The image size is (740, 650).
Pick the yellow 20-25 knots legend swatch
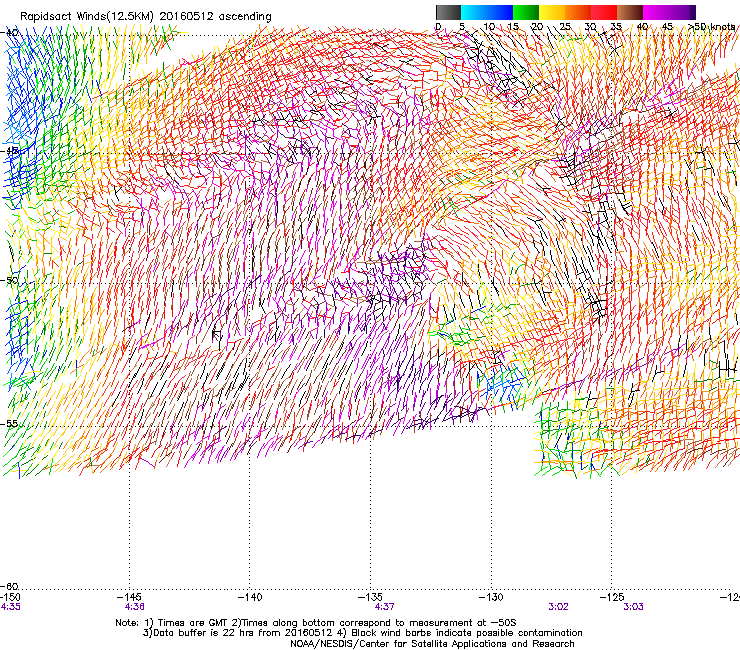click(552, 12)
